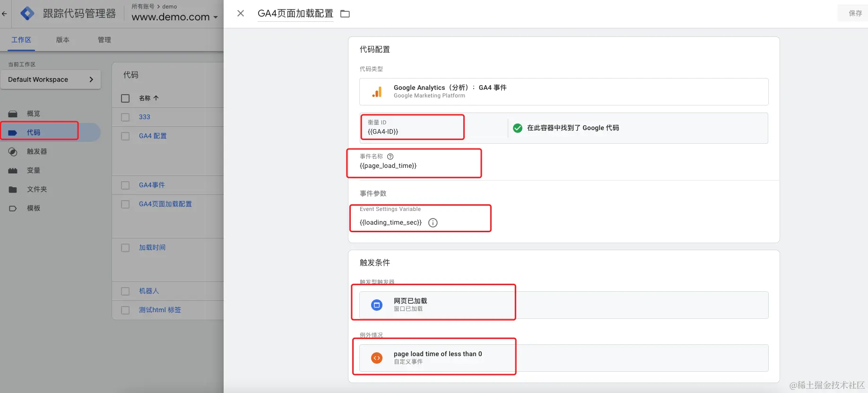Click the 在此容器中找到了 Google 代码 message

pyautogui.click(x=573, y=128)
